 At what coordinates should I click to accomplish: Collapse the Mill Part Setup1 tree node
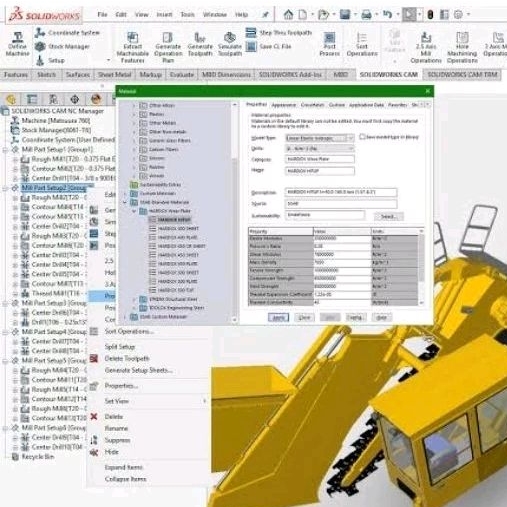click(x=5, y=150)
